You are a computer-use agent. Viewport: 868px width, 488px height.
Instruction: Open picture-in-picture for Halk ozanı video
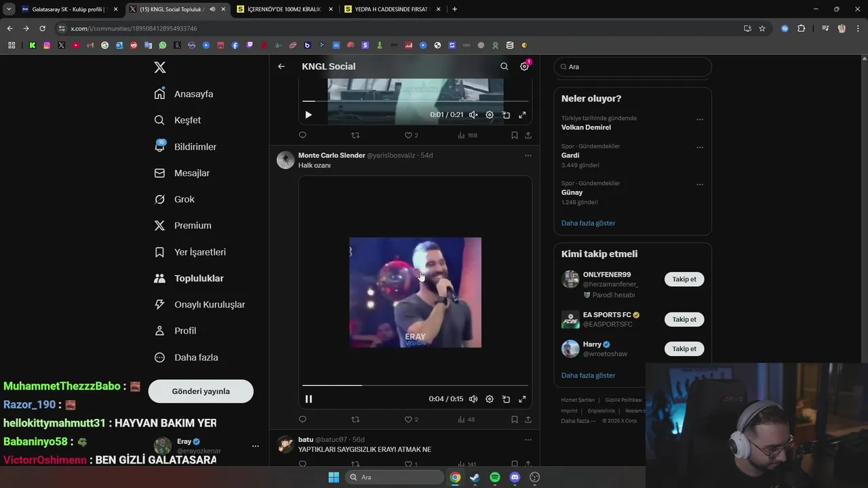(x=506, y=399)
